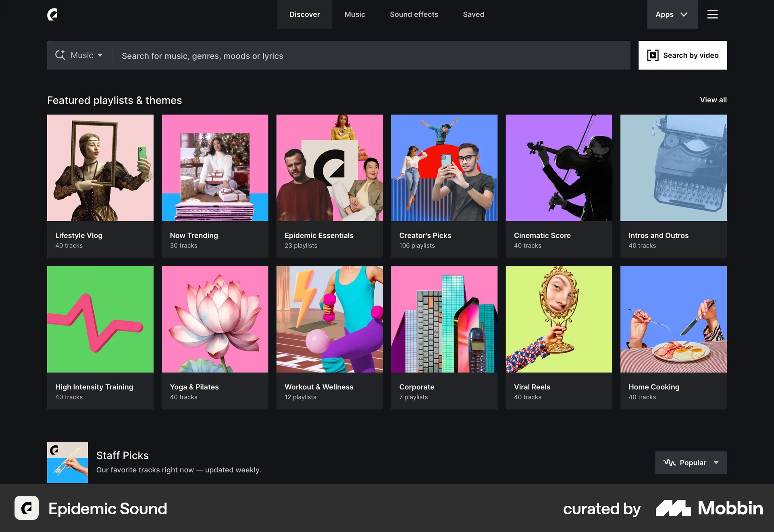Open the Music search type dropdown
Viewport: 774px width, 532px height.
(87, 55)
